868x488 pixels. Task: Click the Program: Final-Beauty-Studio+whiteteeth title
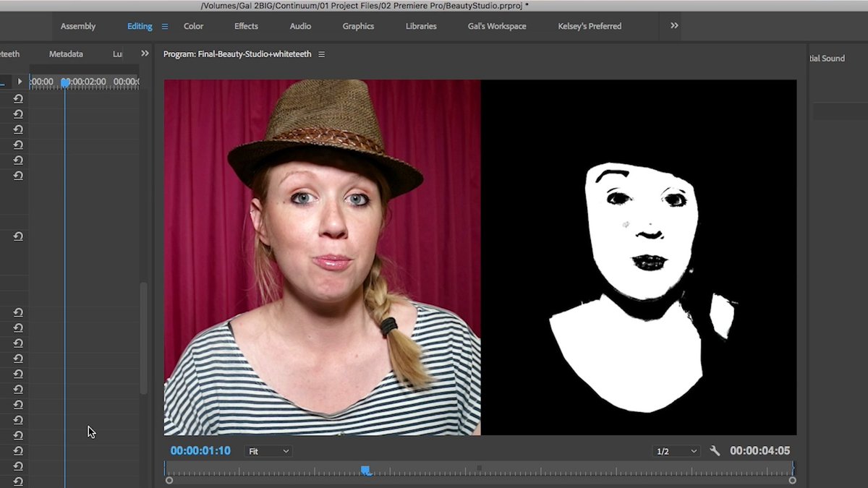coord(237,54)
